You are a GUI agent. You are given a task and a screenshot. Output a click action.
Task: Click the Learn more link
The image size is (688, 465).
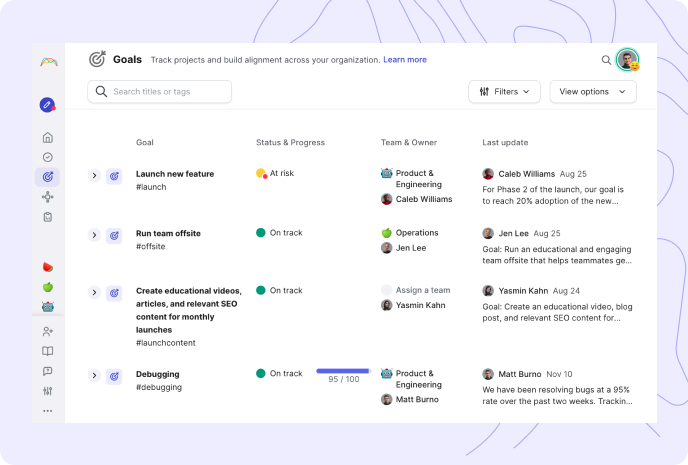pos(405,60)
